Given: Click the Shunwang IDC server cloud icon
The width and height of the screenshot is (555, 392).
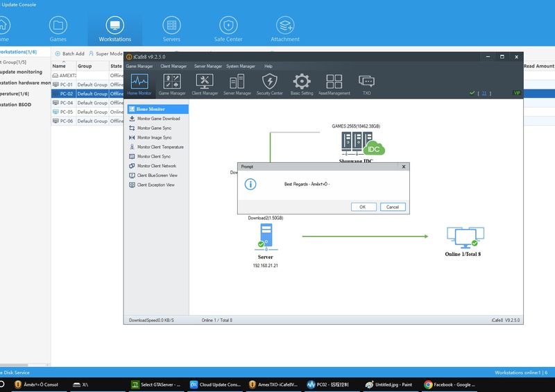Looking at the screenshot, I should tap(362, 143).
